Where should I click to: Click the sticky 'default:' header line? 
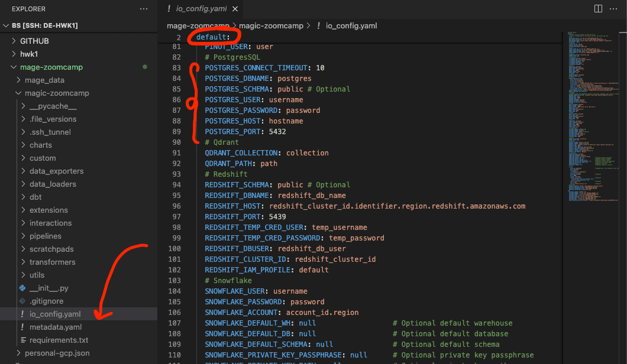213,37
